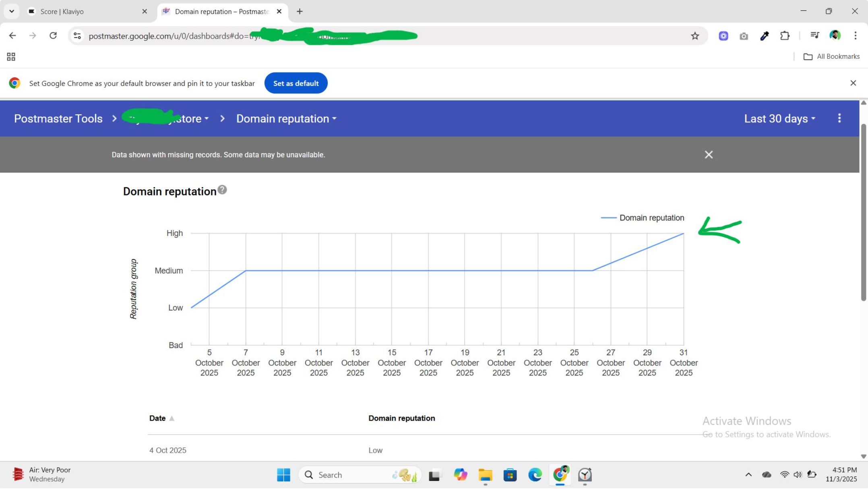The image size is (868, 489).
Task: Click the Postmaster Tools breadcrumb link
Action: click(x=58, y=118)
